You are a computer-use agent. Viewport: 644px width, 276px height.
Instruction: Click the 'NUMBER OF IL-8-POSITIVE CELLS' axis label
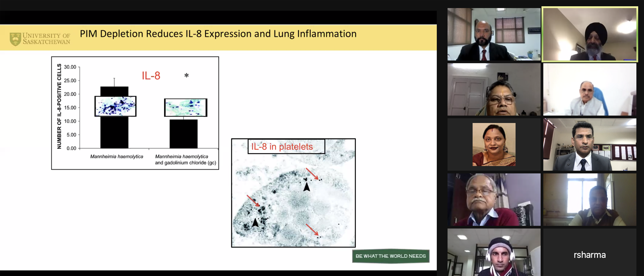[59, 106]
